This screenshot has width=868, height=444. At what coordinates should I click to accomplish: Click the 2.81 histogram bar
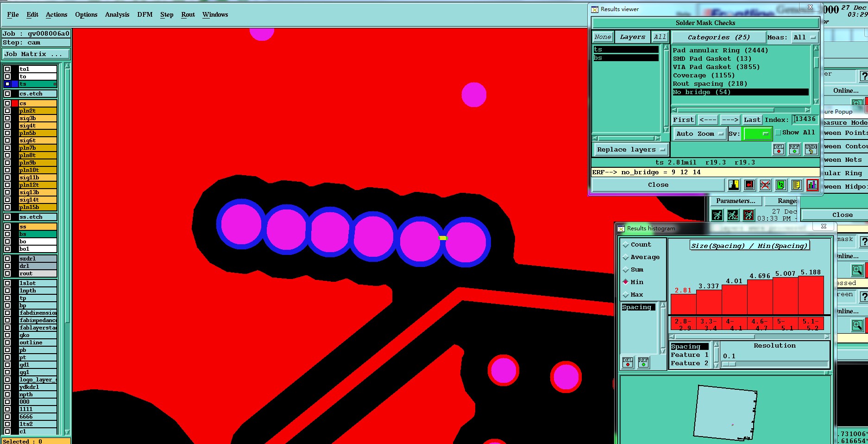point(684,304)
